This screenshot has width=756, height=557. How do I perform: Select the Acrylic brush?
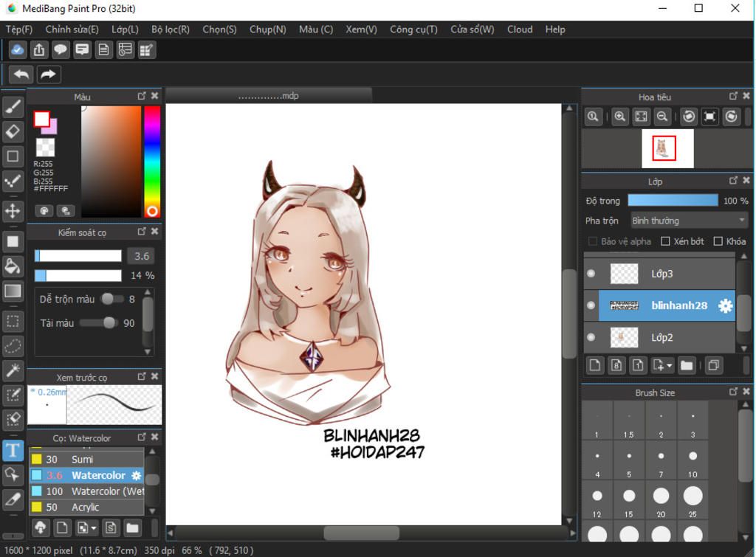tap(87, 508)
